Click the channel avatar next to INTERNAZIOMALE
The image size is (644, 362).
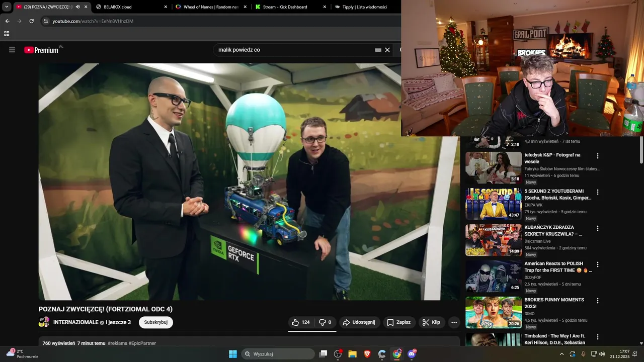[44, 322]
